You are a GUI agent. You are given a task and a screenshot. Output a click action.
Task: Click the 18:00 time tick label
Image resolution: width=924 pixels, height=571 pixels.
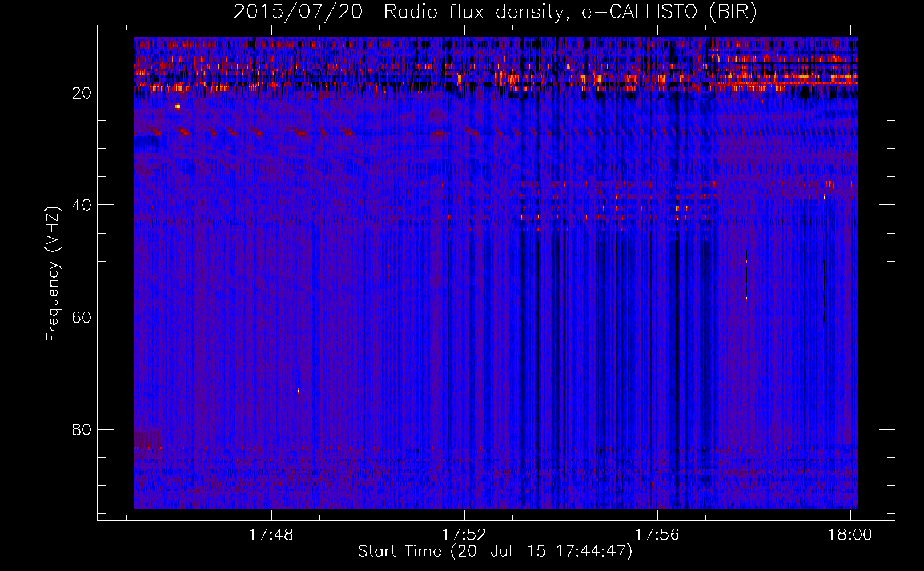point(850,535)
